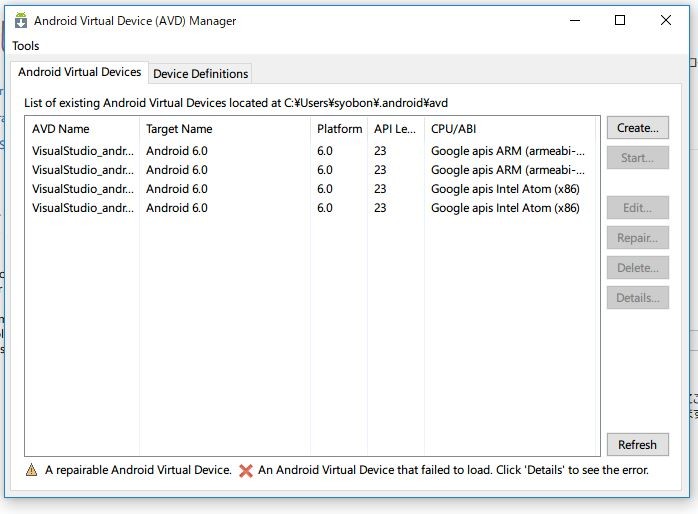Image resolution: width=698 pixels, height=514 pixels.
Task: Open the Tools menu
Action: click(25, 46)
